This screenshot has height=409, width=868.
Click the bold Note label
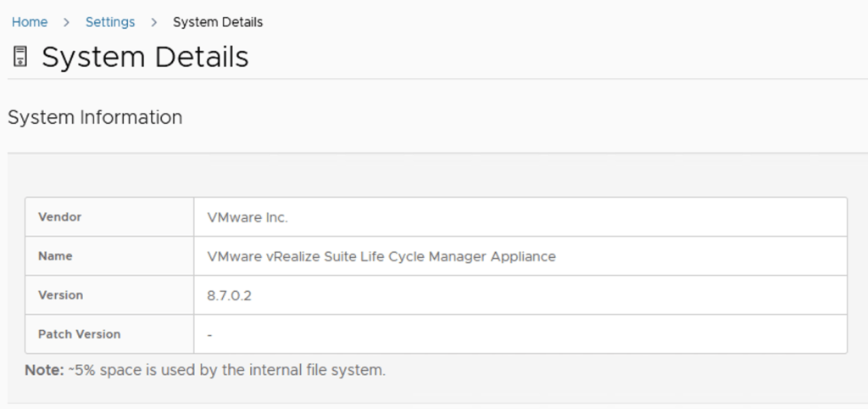(x=44, y=370)
